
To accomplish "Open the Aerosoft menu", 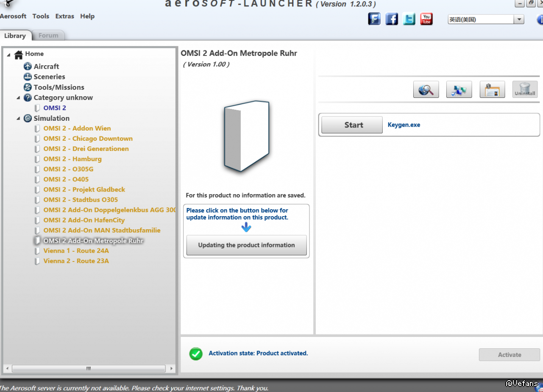I will [13, 16].
